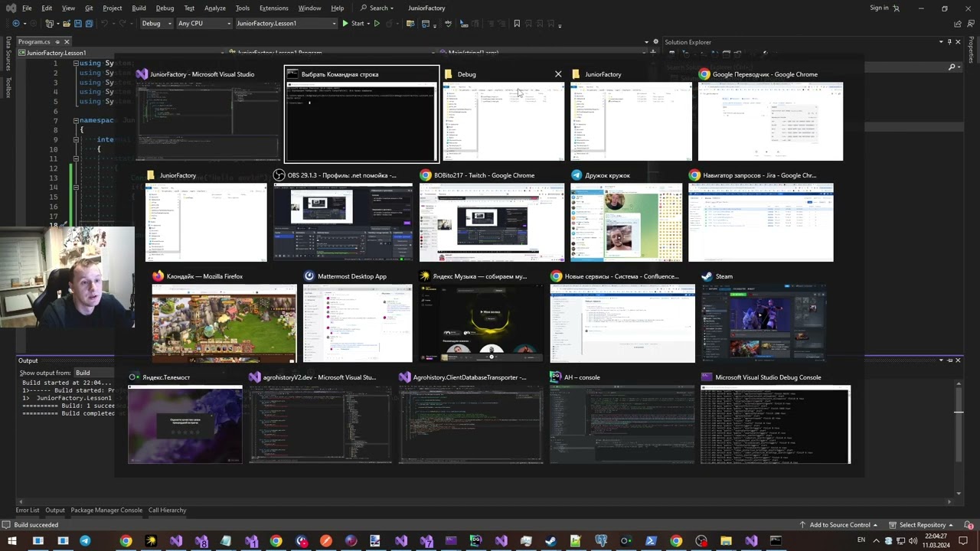
Task: Click Add to Source Control in status bar
Action: 838,525
